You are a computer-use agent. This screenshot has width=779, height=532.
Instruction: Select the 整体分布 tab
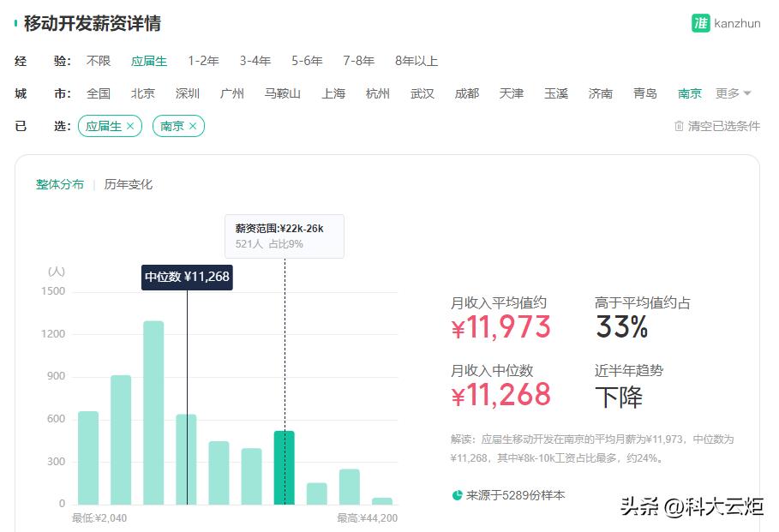(x=60, y=184)
